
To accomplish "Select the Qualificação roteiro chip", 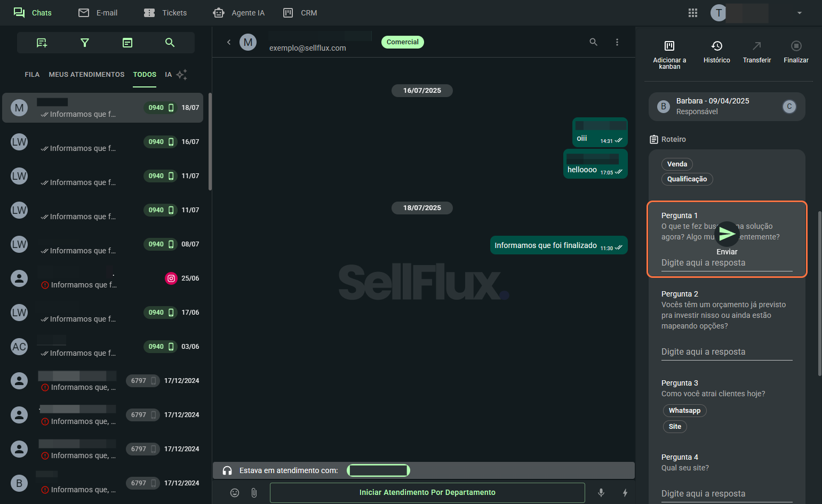I will coord(687,179).
